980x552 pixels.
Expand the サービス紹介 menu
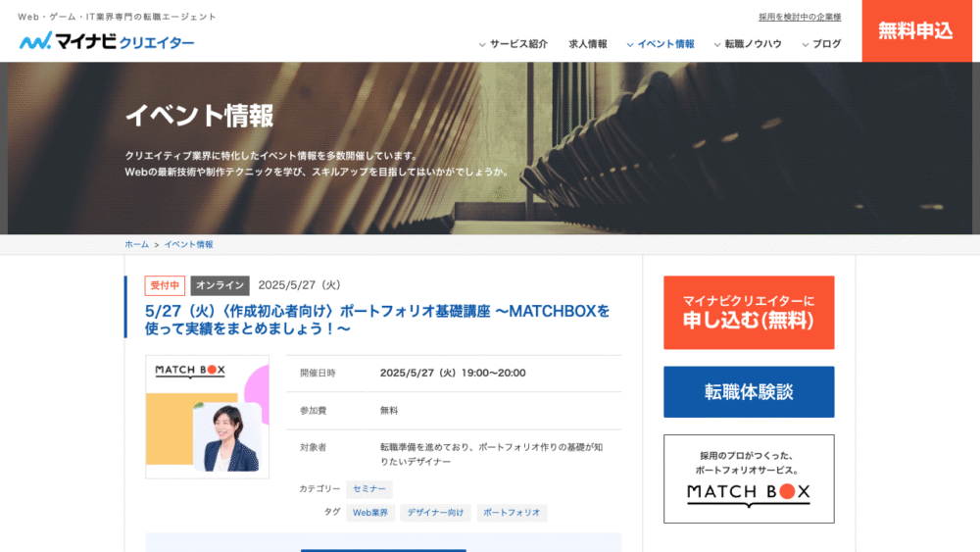(x=514, y=44)
